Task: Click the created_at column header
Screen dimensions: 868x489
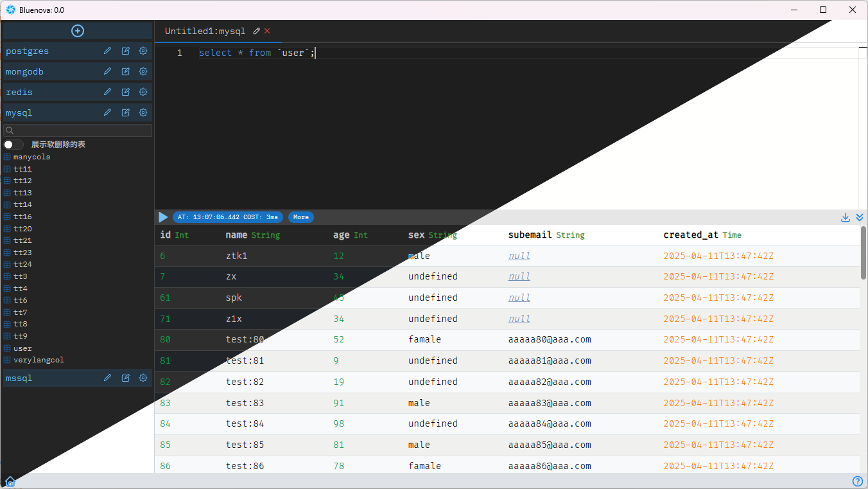Action: click(x=702, y=235)
